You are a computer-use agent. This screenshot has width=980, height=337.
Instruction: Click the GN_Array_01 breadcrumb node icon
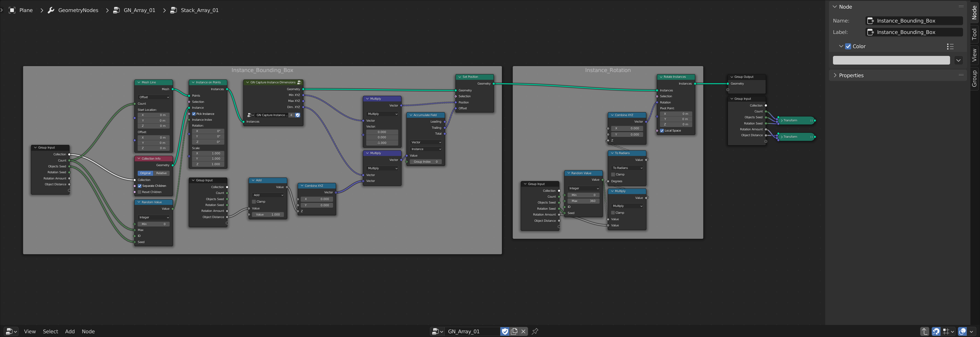(x=116, y=10)
